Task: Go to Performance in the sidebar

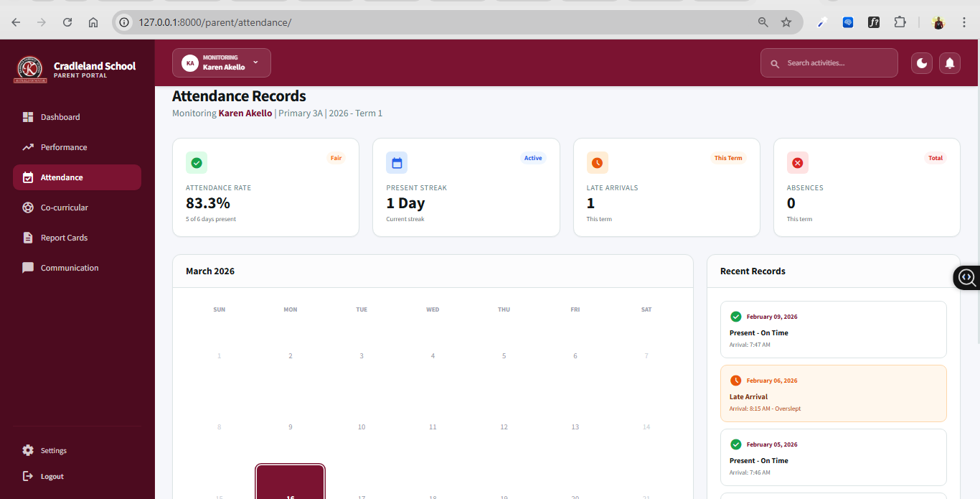Action: click(x=63, y=147)
